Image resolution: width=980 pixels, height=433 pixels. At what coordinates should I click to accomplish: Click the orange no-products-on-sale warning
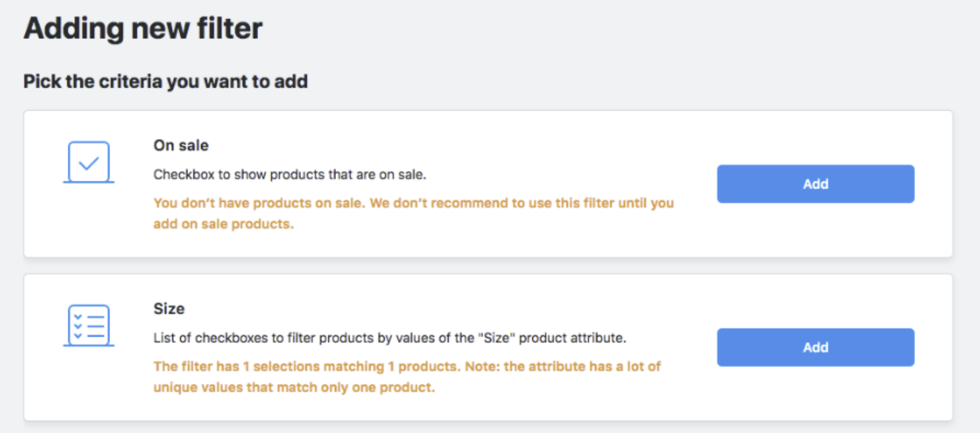click(413, 203)
